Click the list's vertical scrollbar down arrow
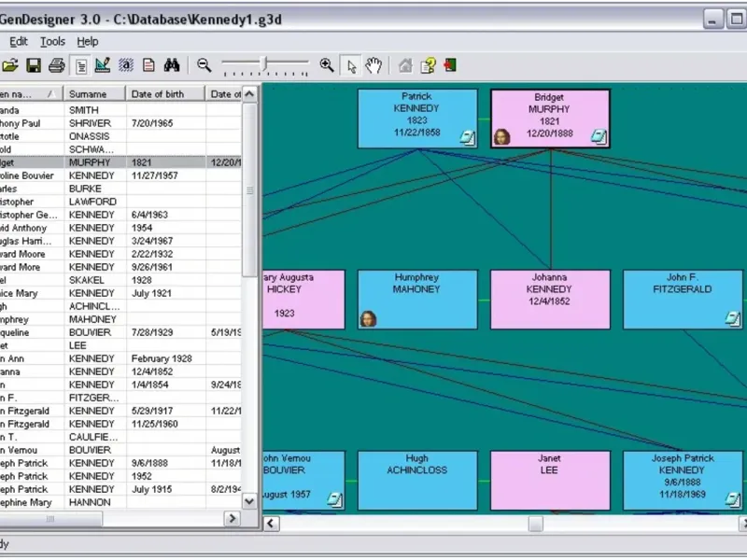The height and width of the screenshot is (560, 747). pos(249,500)
